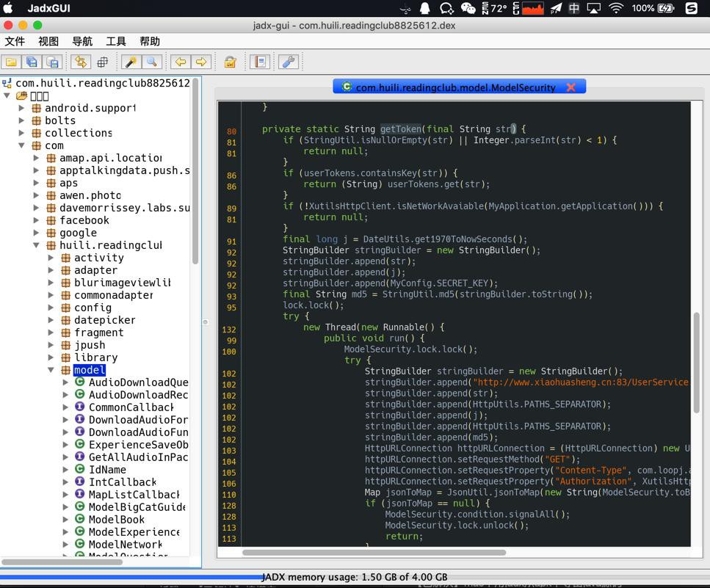Collapse the expanded model package
The height and width of the screenshot is (588, 710).
tap(51, 370)
